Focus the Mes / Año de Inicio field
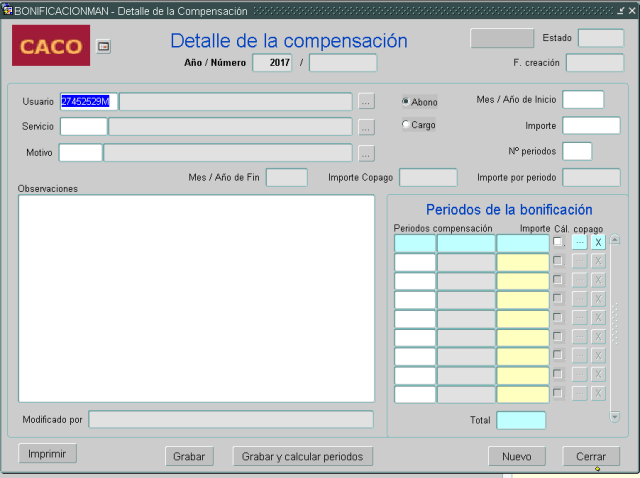Image resolution: width=640 pixels, height=478 pixels. [x=583, y=100]
